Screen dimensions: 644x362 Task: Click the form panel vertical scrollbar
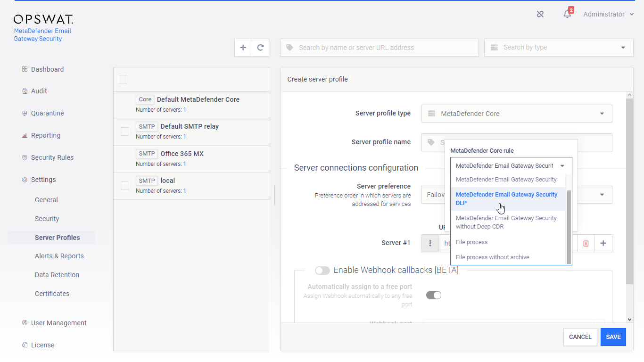pos(629,191)
